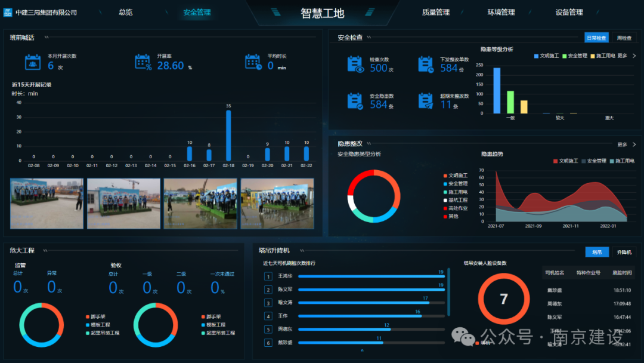Click the 平均时长 clock calendar icon
This screenshot has height=363, width=644.
(253, 62)
